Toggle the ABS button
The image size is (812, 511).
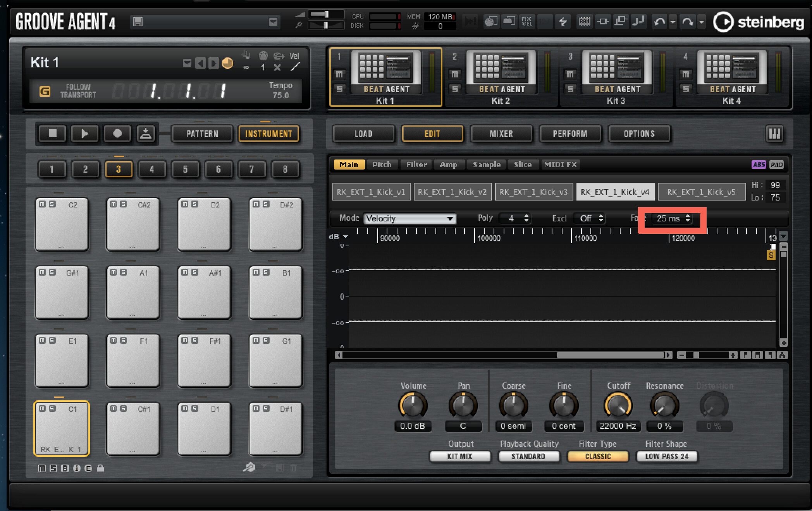pos(759,165)
